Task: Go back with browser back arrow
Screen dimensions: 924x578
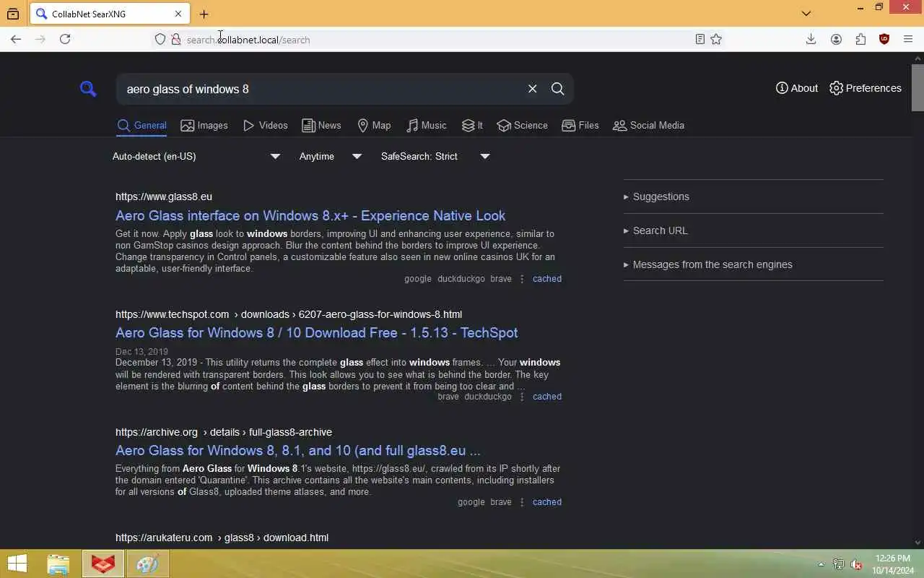Action: (16, 40)
